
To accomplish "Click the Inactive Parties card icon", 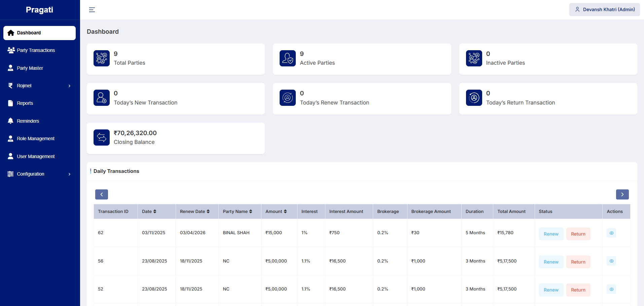I will 474,58.
